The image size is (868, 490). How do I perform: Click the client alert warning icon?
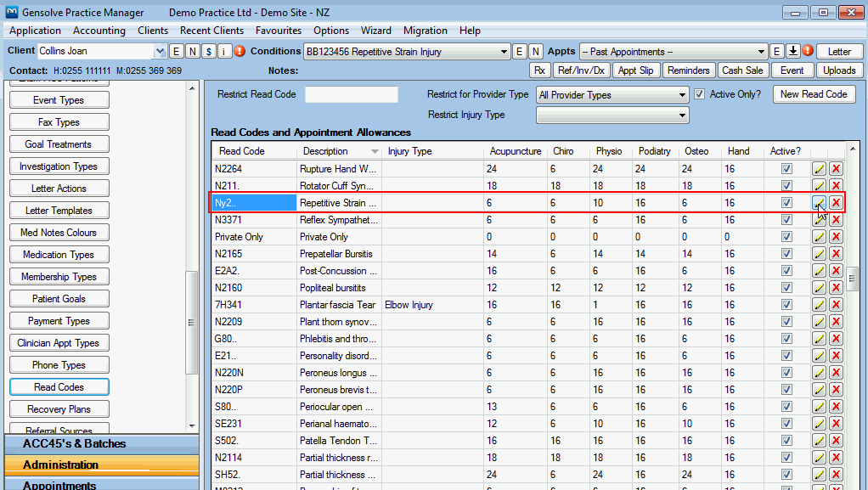(240, 51)
